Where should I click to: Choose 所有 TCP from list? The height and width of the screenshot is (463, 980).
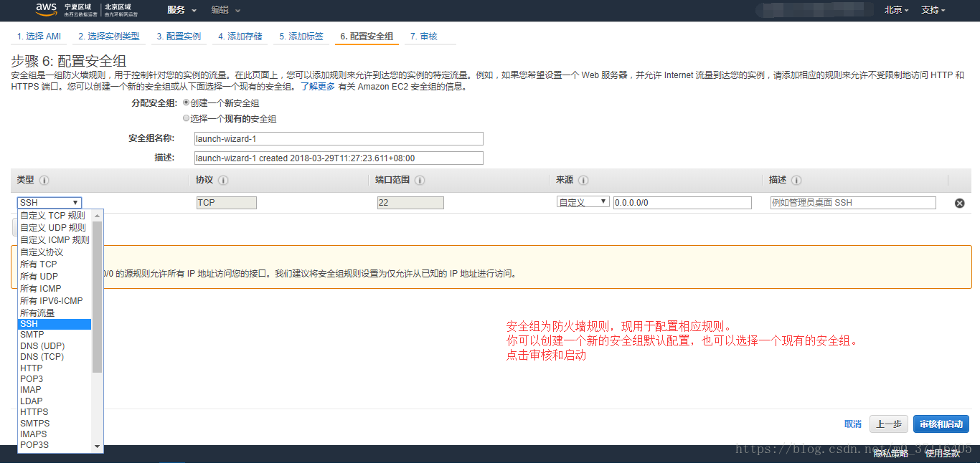tap(55, 264)
